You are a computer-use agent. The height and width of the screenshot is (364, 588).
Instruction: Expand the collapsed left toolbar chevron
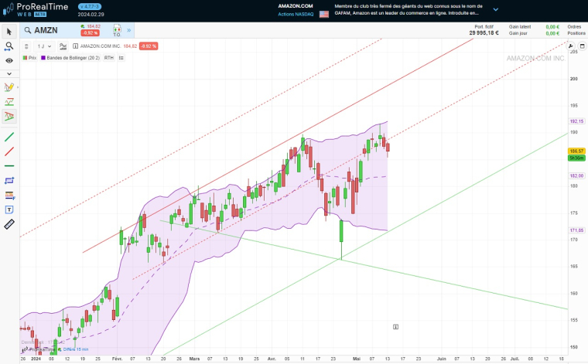click(x=9, y=73)
